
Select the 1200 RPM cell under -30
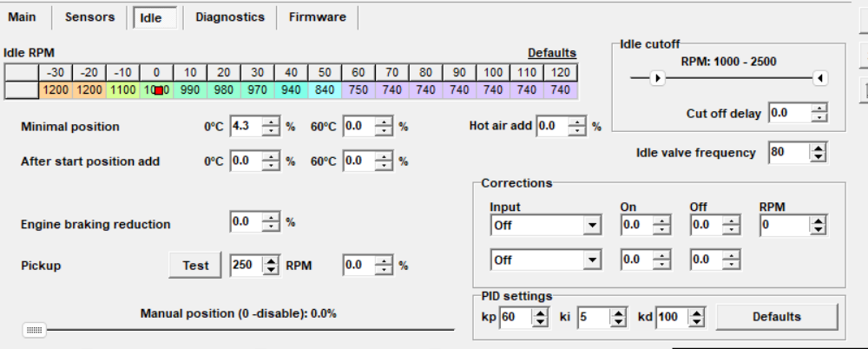pos(55,89)
